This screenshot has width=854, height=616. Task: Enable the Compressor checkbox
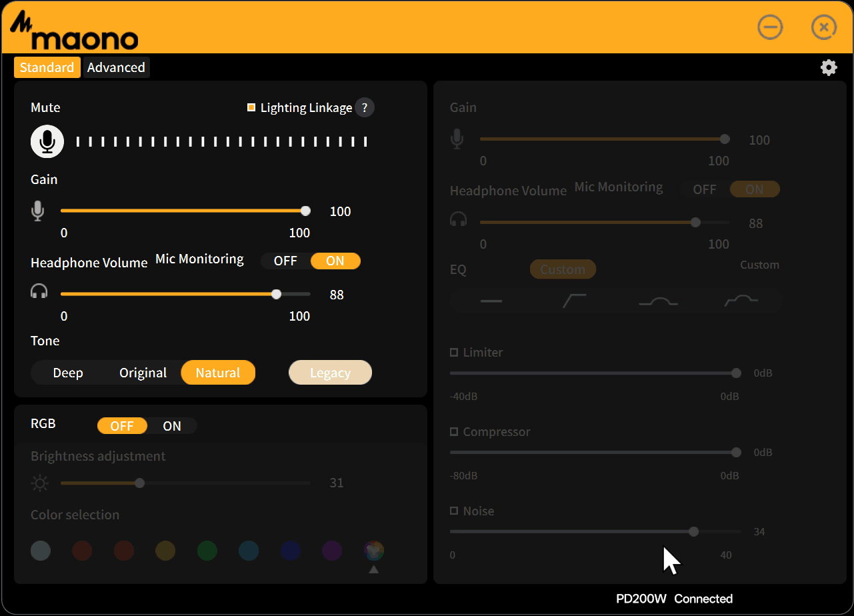click(x=454, y=431)
